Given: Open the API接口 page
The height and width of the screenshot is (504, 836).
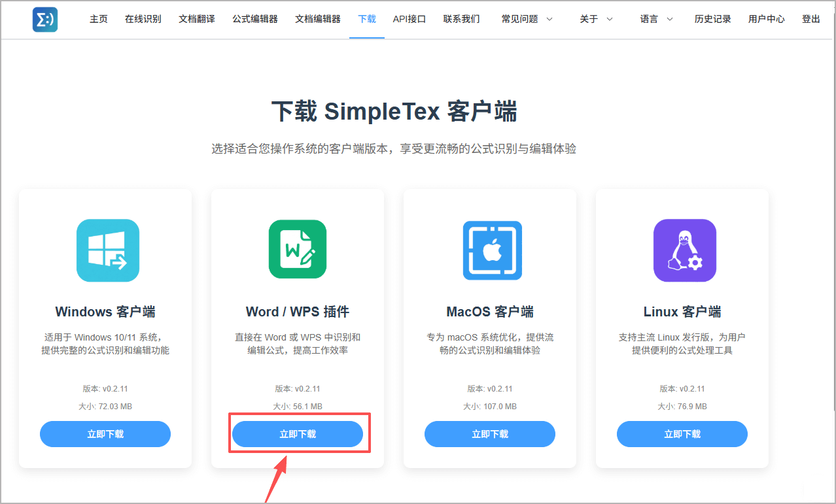Looking at the screenshot, I should 409,19.
